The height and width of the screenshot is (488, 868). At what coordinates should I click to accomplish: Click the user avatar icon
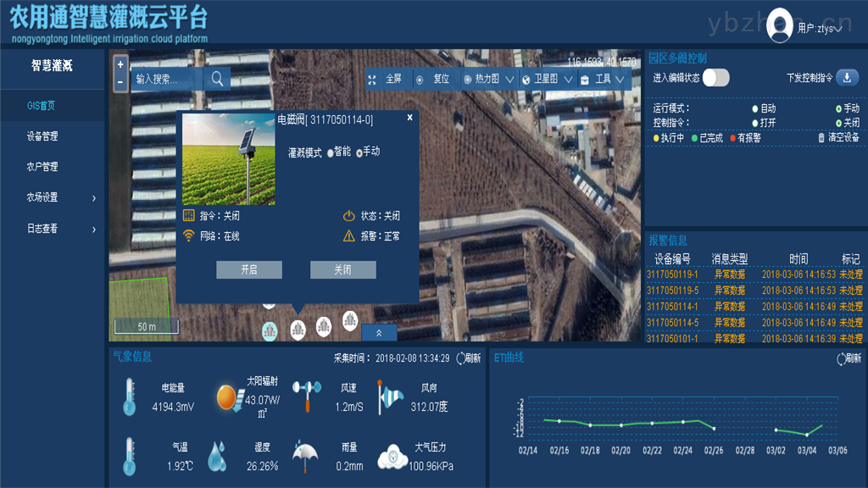point(780,25)
